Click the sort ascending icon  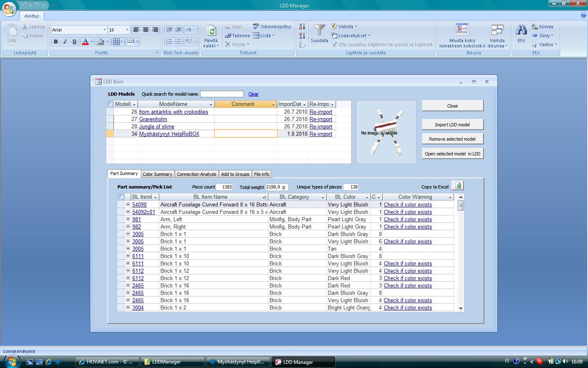pyautogui.click(x=302, y=27)
